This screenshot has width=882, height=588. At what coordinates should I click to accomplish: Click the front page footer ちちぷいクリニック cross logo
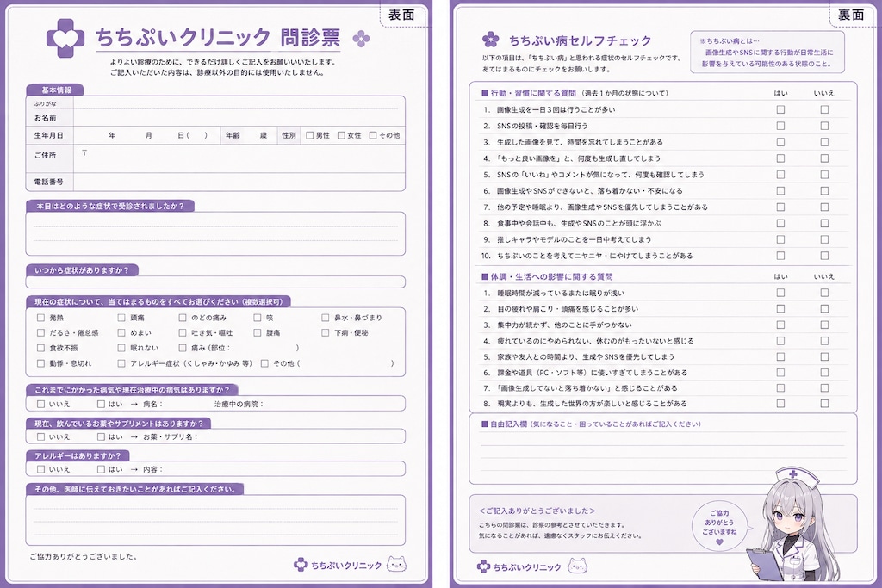click(301, 565)
